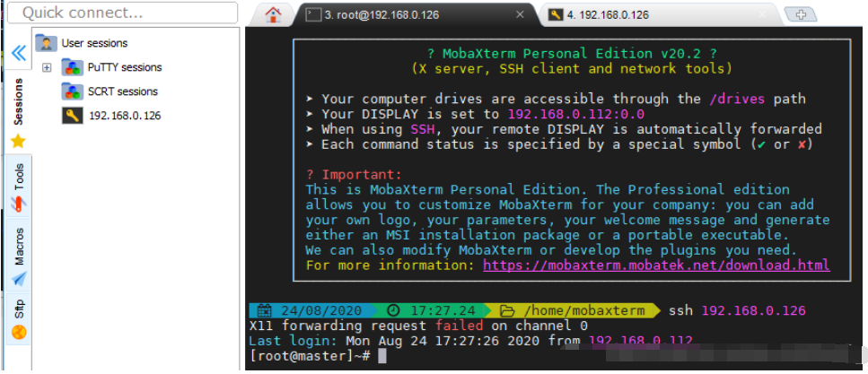Click the yellow star on the Sessions tab
This screenshot has height=374, width=868.
18,141
